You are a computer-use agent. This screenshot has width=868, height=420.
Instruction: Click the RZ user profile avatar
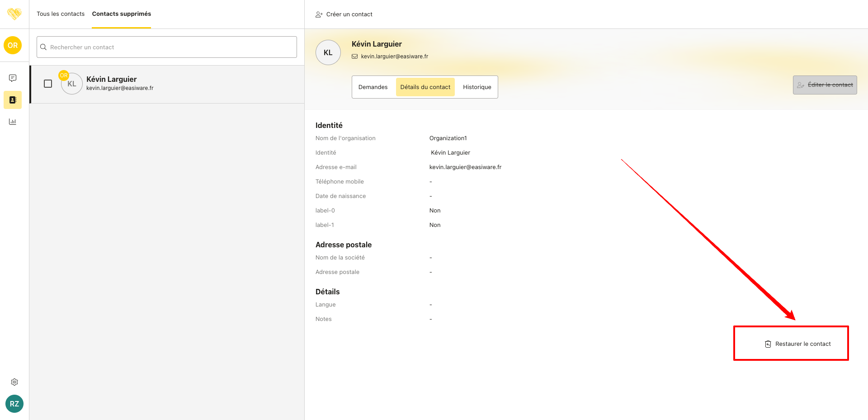click(14, 404)
